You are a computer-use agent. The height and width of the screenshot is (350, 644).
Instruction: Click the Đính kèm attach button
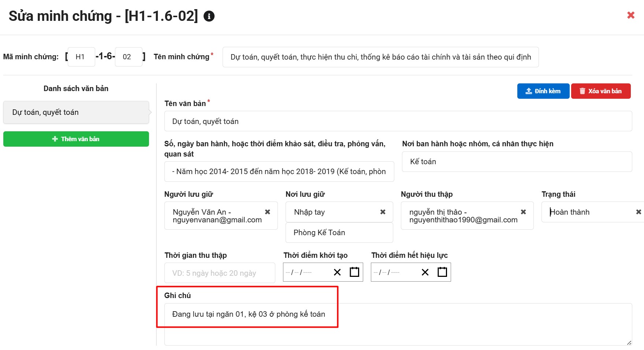(543, 91)
